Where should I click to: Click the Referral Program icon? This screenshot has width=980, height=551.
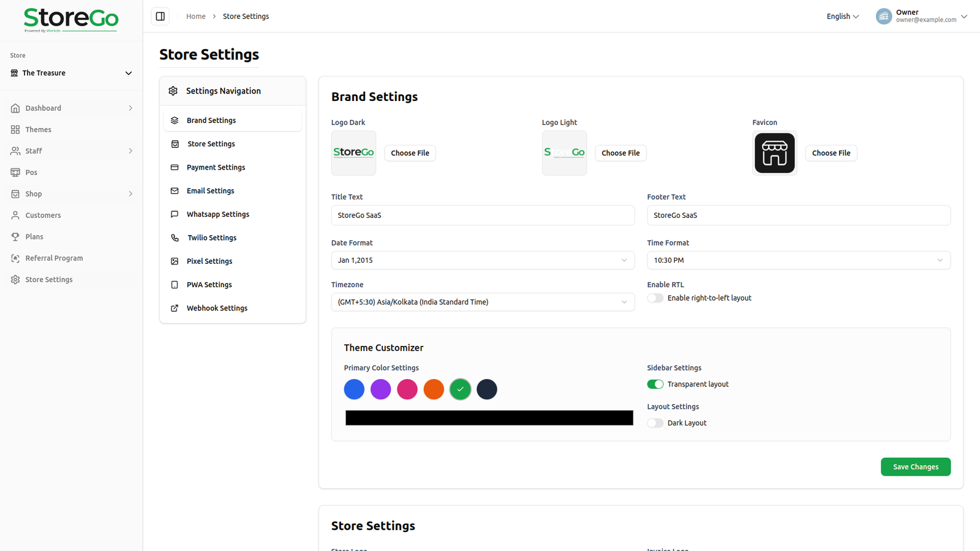(15, 258)
